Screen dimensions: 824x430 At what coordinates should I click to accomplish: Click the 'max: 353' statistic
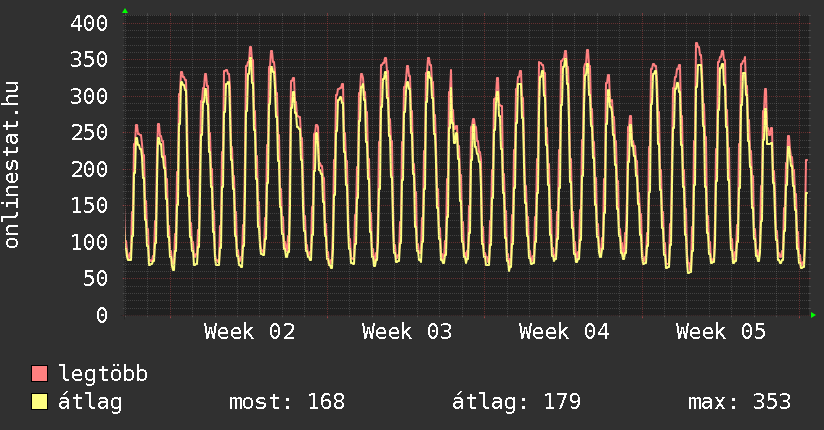739,402
